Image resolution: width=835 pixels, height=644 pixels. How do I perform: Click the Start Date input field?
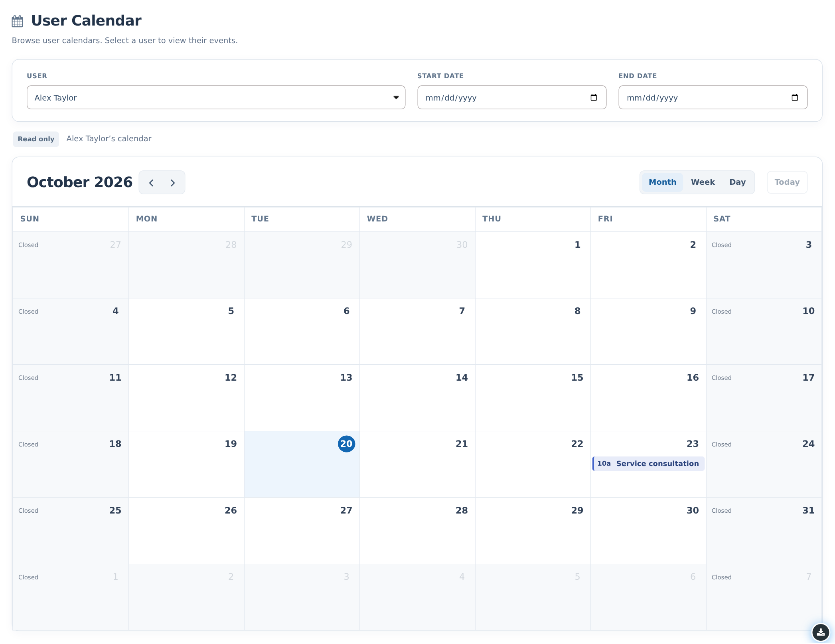(x=511, y=97)
